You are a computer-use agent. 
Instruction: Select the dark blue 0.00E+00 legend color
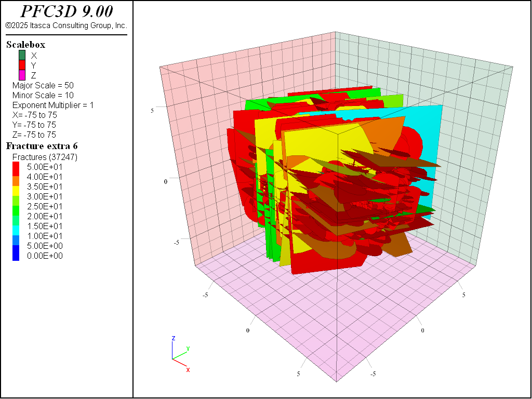[x=16, y=256]
